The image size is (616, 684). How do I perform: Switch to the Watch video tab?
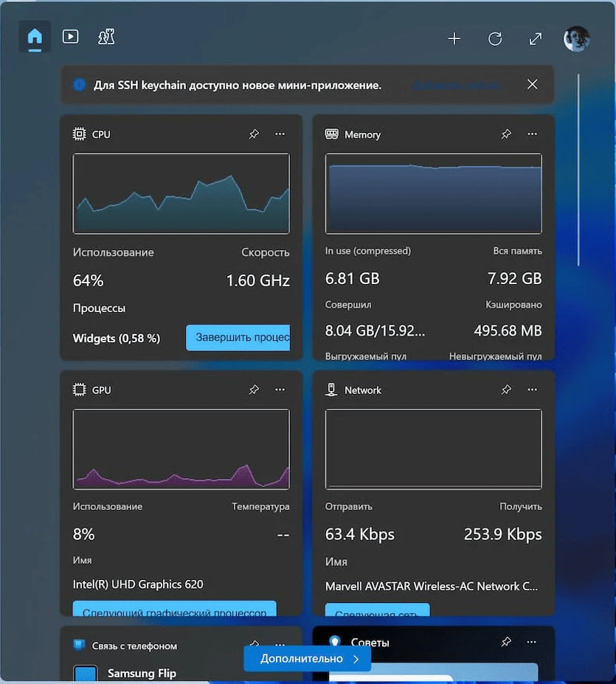click(71, 36)
